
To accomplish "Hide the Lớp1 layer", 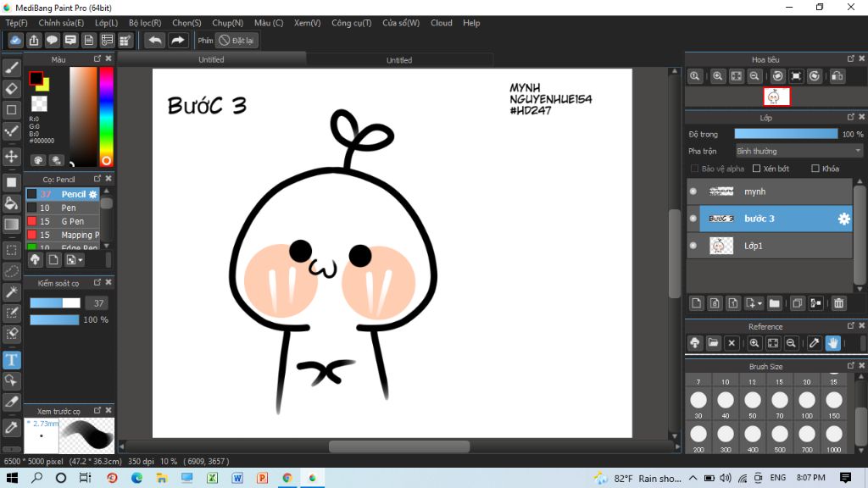I will coord(693,246).
